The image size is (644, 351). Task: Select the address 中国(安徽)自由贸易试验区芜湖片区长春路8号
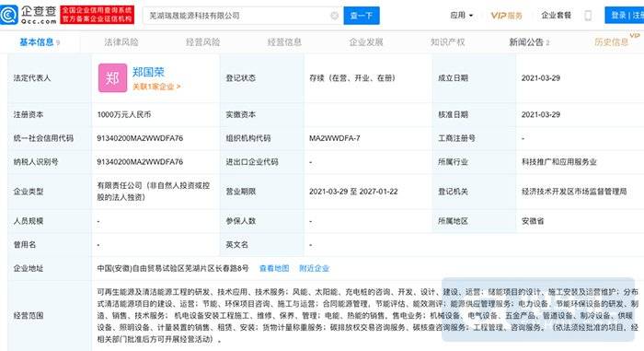173,268
